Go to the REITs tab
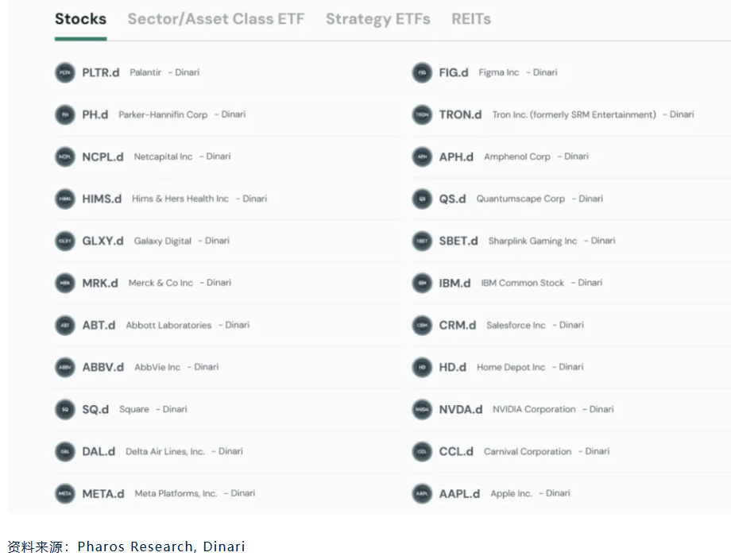Viewport: 731px width, 560px height. coord(471,19)
